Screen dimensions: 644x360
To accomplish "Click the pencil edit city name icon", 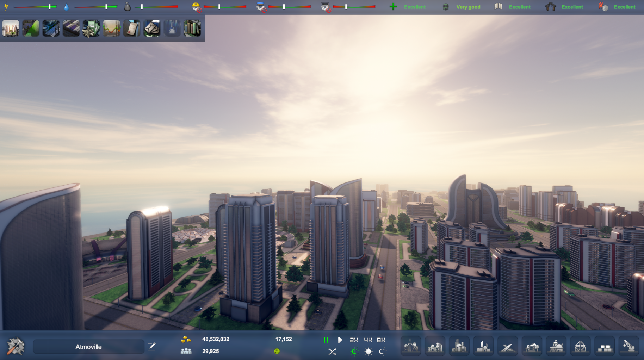I will 151,347.
